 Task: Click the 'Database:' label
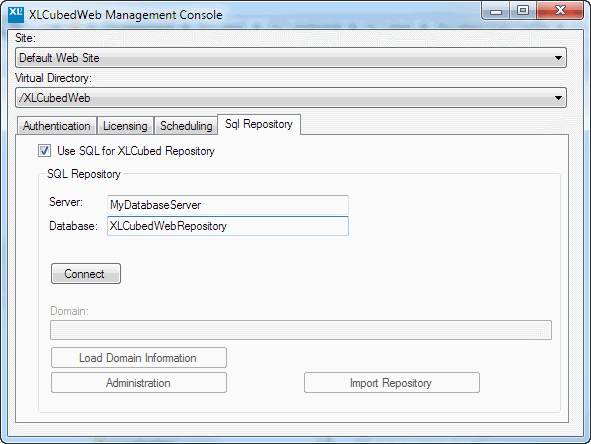73,226
